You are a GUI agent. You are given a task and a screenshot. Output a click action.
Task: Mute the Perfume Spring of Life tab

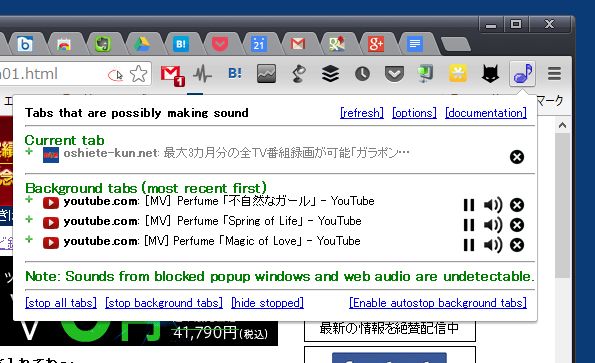[x=493, y=225]
